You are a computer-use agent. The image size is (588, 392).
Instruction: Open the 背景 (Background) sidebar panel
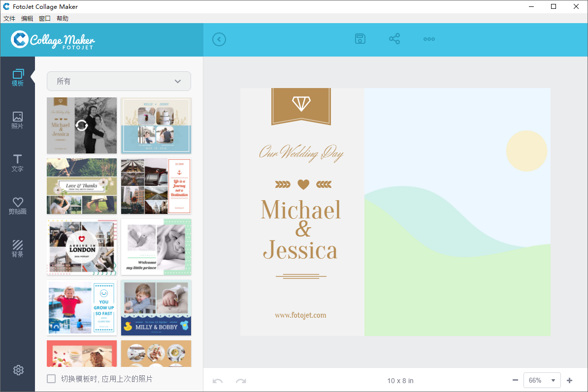pyautogui.click(x=18, y=248)
